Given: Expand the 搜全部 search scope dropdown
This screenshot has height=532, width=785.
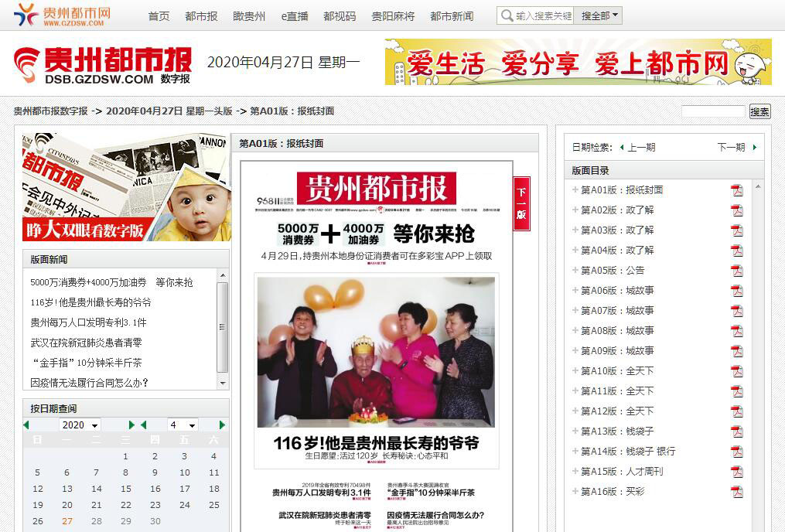Looking at the screenshot, I should pyautogui.click(x=599, y=15).
